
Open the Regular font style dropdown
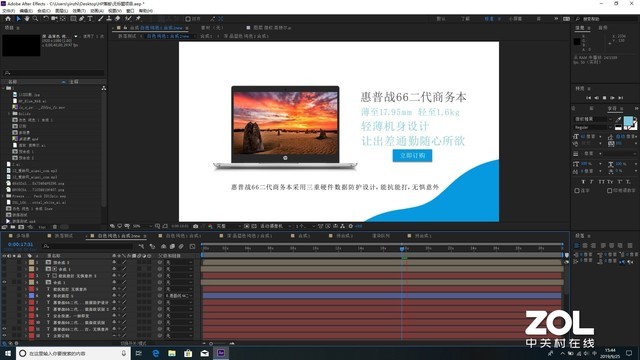[593, 127]
